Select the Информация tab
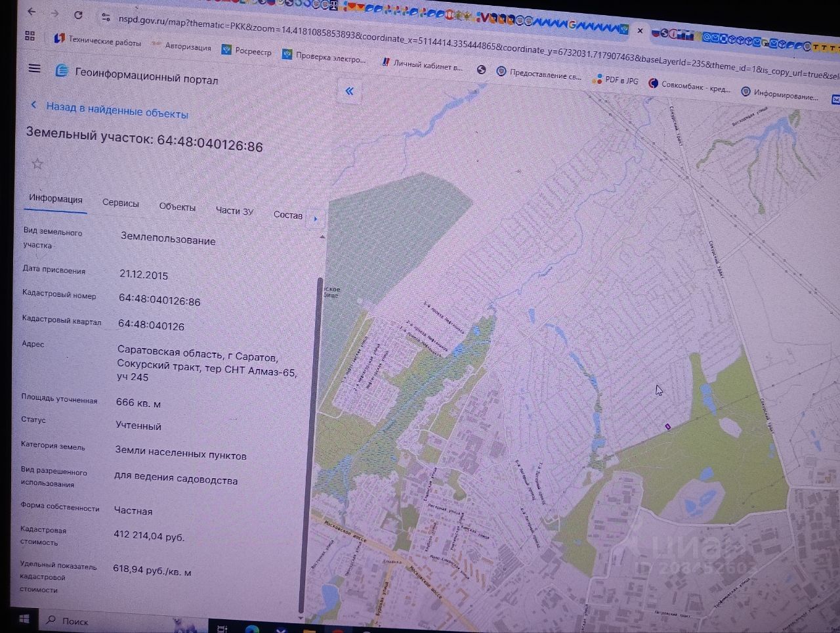Screen dimensions: 840x633 (56, 199)
